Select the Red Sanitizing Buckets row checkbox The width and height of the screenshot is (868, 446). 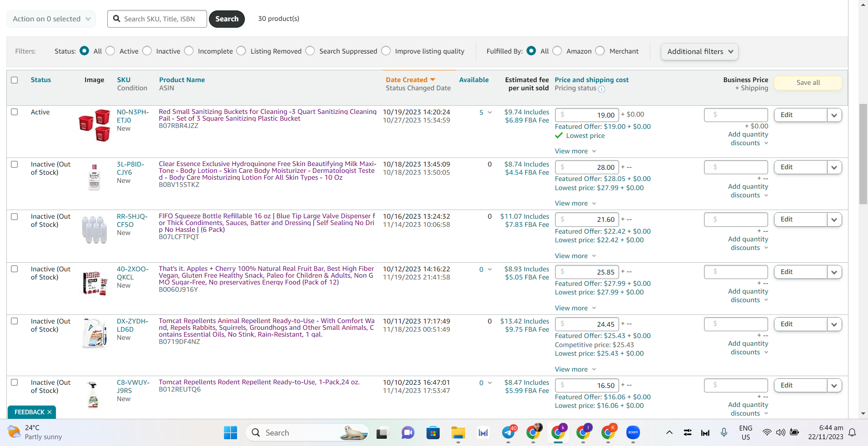pos(15,112)
